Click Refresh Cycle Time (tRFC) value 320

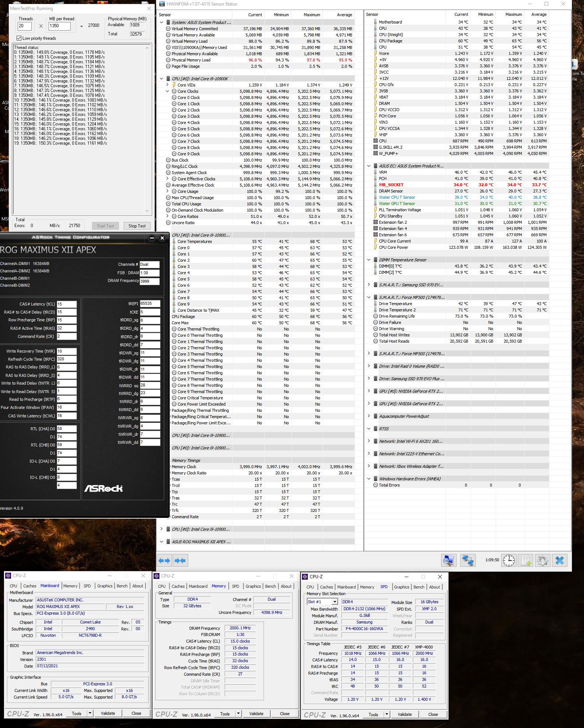[67, 359]
